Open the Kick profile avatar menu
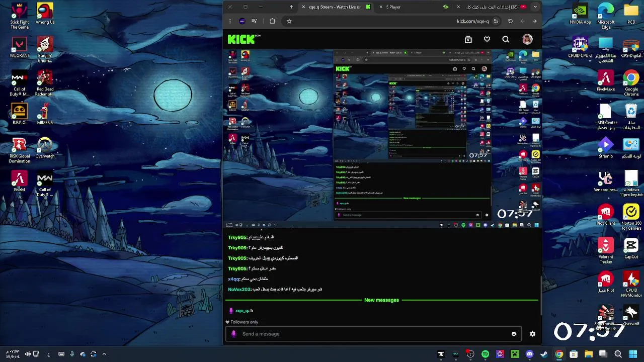This screenshot has height=362, width=644. click(x=527, y=39)
